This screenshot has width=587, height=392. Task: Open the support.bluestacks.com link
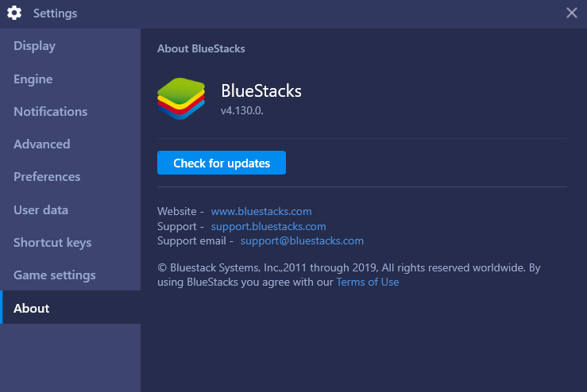[268, 226]
